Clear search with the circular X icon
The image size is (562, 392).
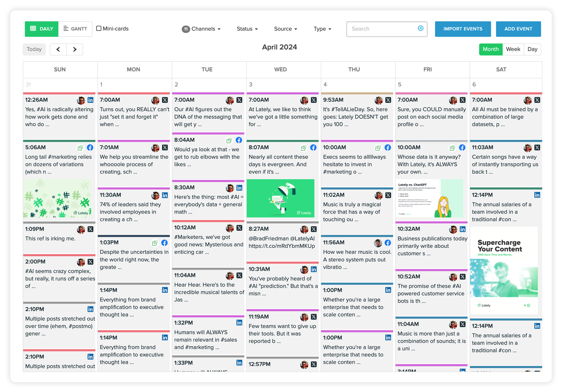click(420, 28)
